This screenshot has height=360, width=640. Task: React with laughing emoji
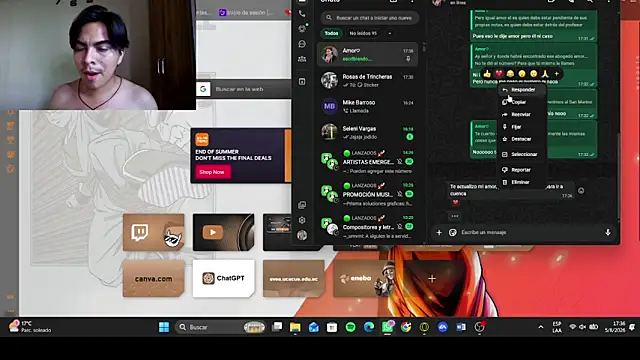click(x=510, y=73)
